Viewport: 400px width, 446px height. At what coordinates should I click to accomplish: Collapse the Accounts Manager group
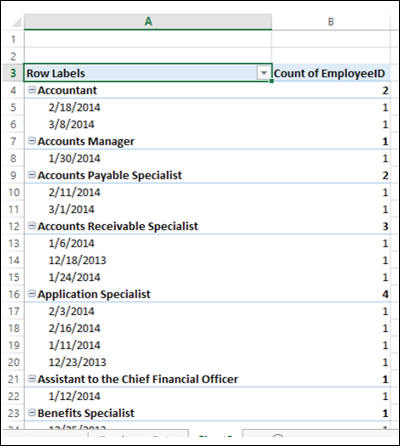click(x=32, y=141)
